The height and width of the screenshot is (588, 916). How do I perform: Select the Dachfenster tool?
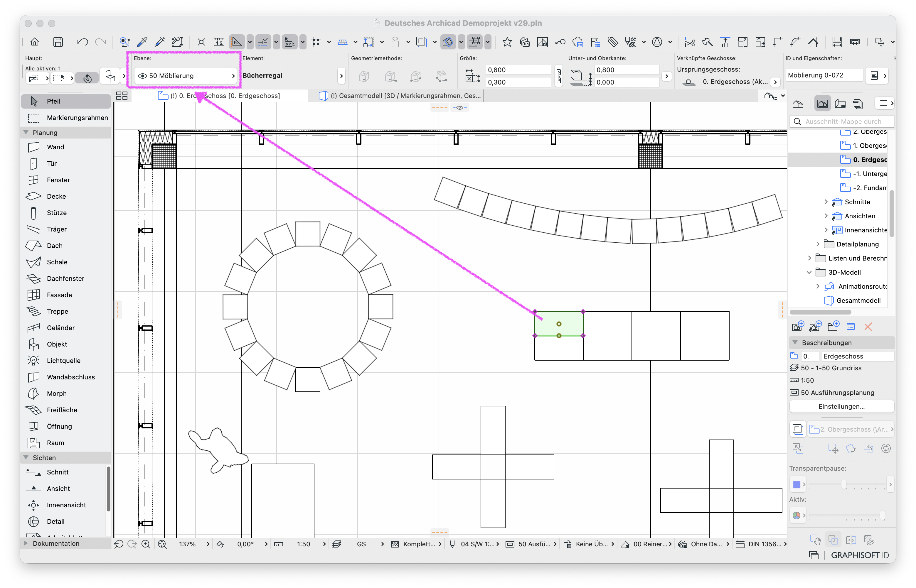pyautogui.click(x=66, y=278)
